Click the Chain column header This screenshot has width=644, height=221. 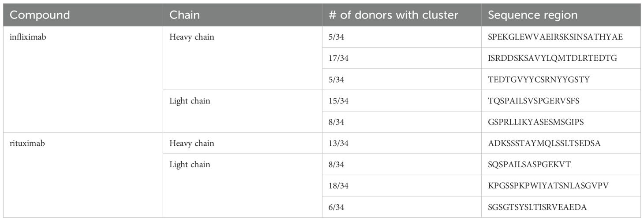coord(184,15)
